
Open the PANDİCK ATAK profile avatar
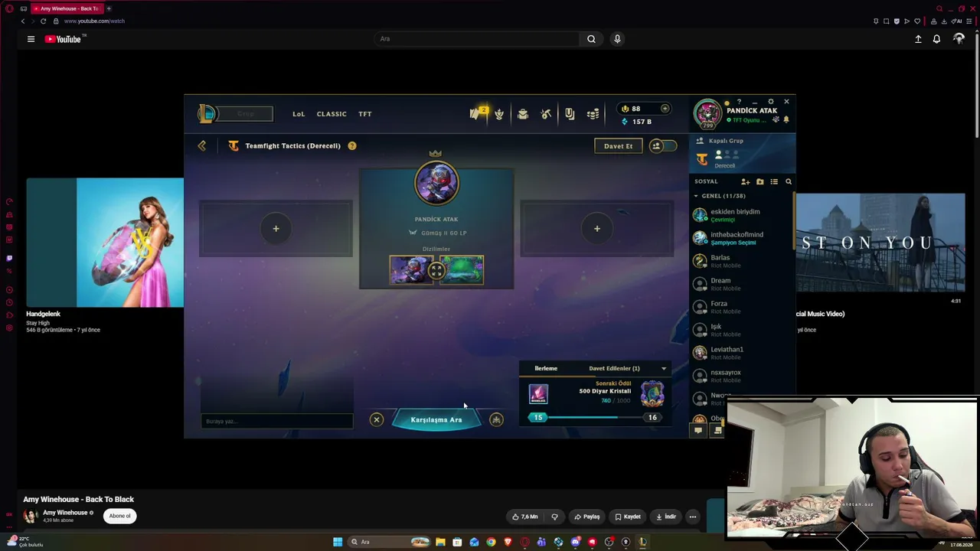tap(707, 113)
